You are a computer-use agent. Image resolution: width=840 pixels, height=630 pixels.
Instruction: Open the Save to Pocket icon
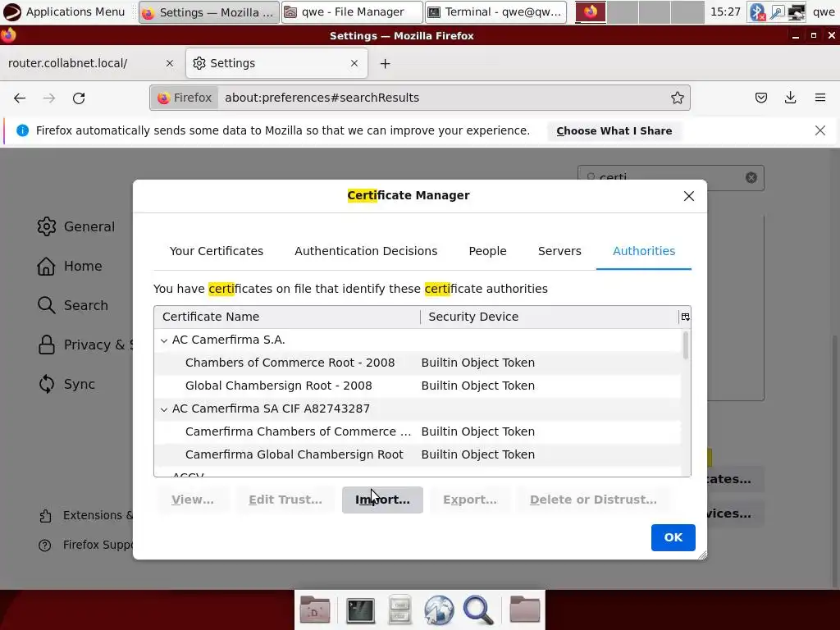tap(760, 98)
